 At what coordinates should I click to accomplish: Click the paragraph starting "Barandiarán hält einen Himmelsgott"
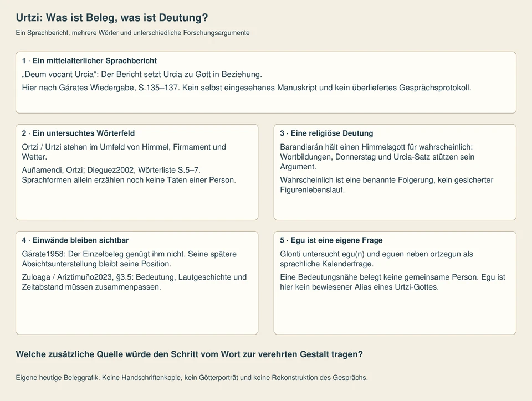[x=377, y=157]
